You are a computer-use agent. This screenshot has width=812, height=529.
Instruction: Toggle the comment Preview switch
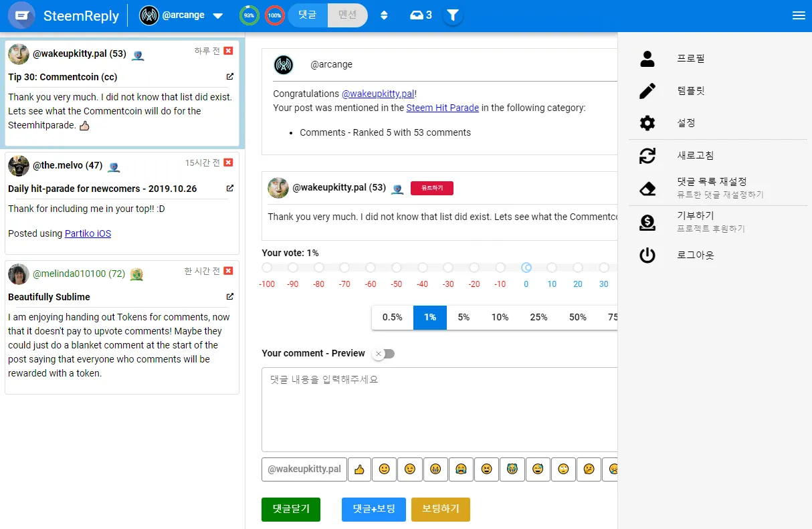click(383, 354)
